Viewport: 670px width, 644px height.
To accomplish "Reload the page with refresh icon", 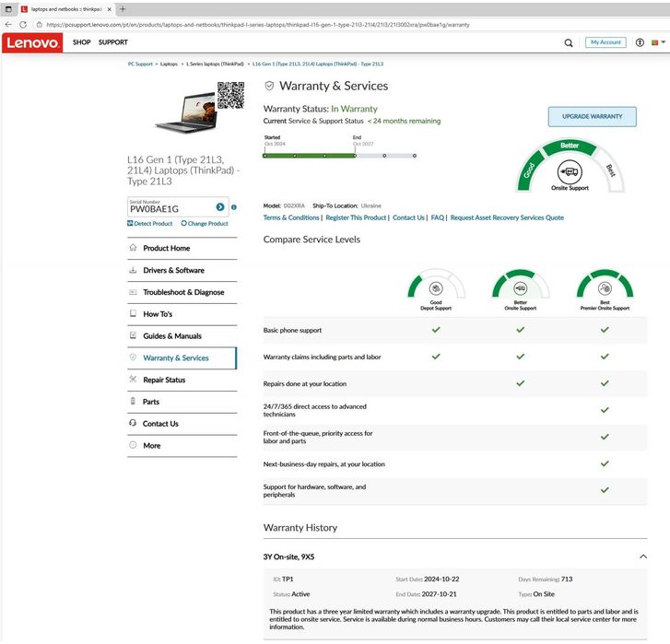I will [x=23, y=24].
